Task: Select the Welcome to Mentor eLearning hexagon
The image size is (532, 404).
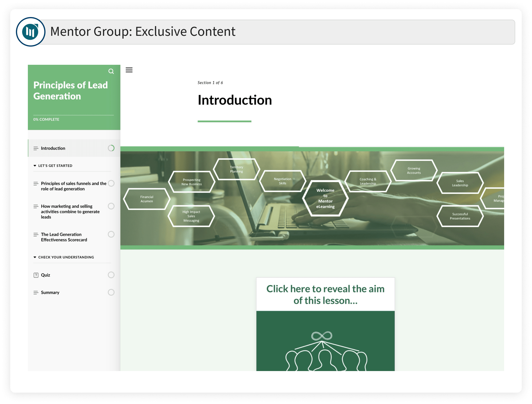Action: (x=326, y=198)
